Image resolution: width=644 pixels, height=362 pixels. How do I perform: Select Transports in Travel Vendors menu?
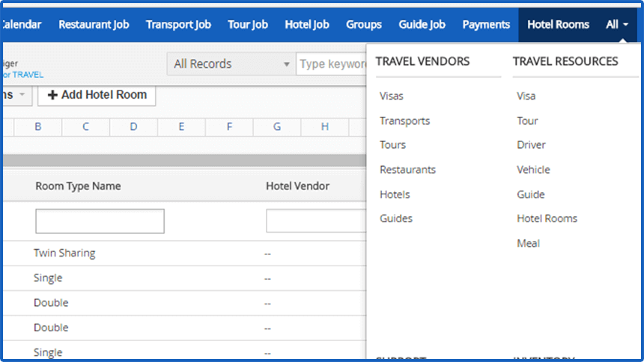pyautogui.click(x=404, y=120)
